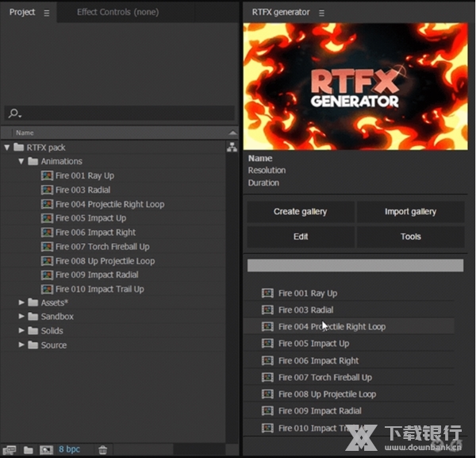
Task: Select Fire 007 Torch Fireball Up text in Project panel
Action: click(102, 247)
